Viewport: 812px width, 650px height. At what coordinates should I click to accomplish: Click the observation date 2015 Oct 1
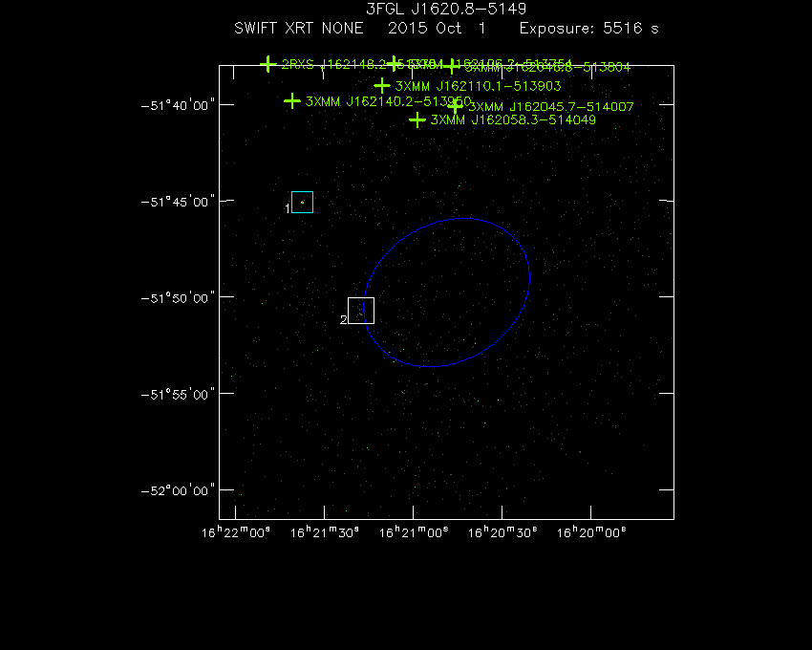[438, 28]
